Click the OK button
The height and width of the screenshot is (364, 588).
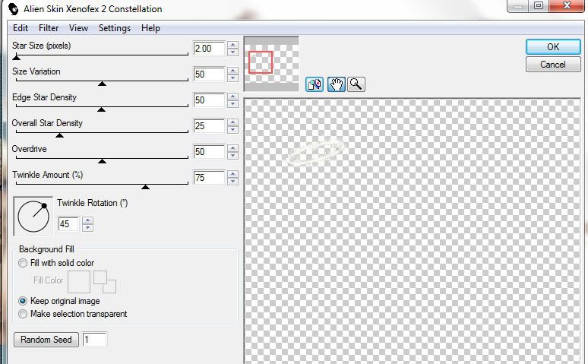point(553,47)
